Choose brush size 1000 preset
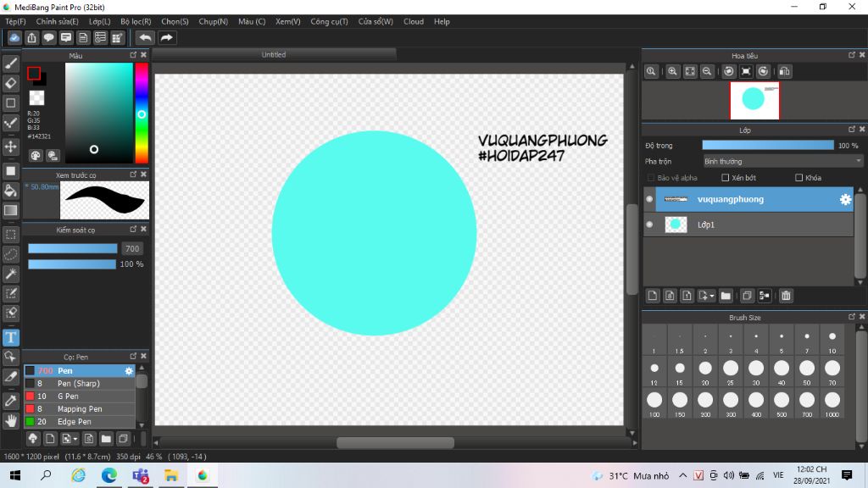This screenshot has height=488, width=868. point(832,403)
